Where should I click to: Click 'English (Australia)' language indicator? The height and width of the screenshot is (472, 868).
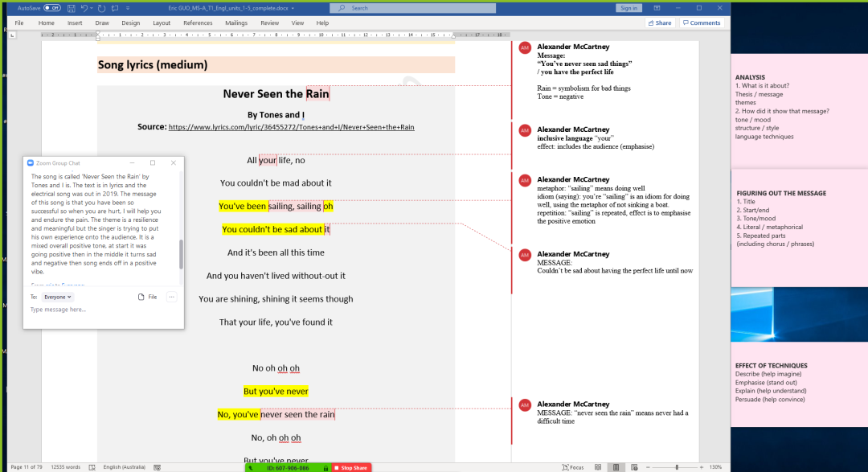click(x=124, y=467)
